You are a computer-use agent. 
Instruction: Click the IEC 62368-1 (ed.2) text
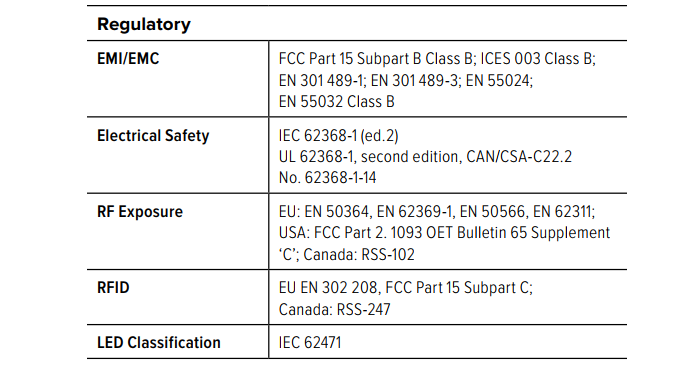click(x=339, y=136)
